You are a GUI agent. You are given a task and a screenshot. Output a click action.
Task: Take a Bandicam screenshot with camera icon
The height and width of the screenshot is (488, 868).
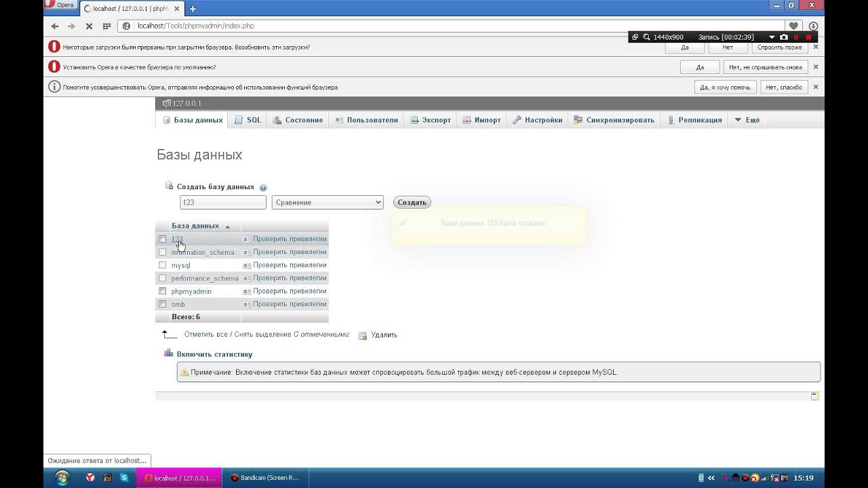coord(784,37)
